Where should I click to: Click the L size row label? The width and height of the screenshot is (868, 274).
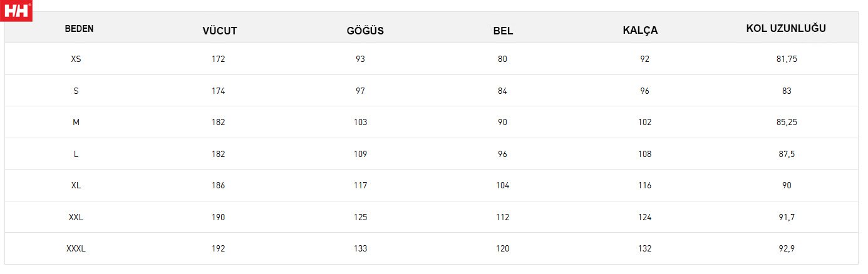(x=76, y=154)
